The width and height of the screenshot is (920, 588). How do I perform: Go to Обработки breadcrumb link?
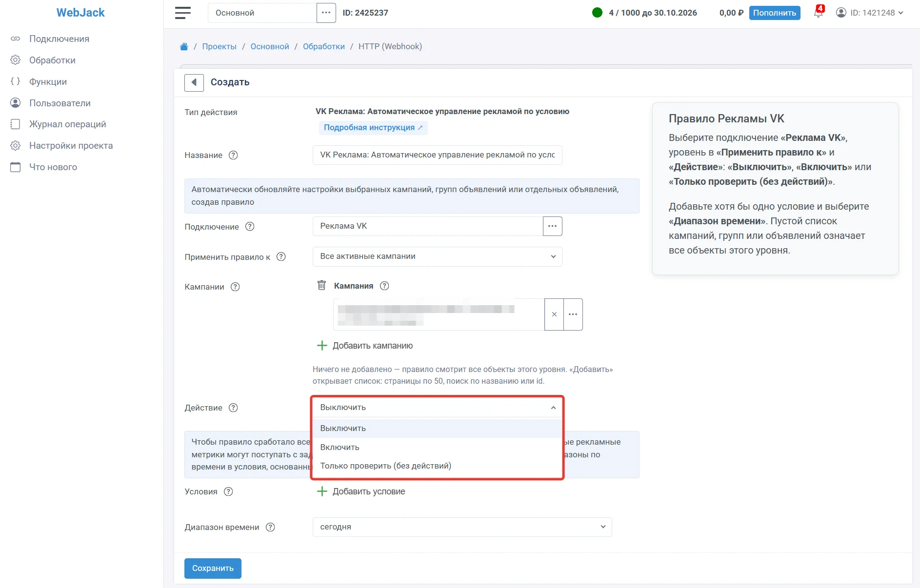(x=324, y=47)
